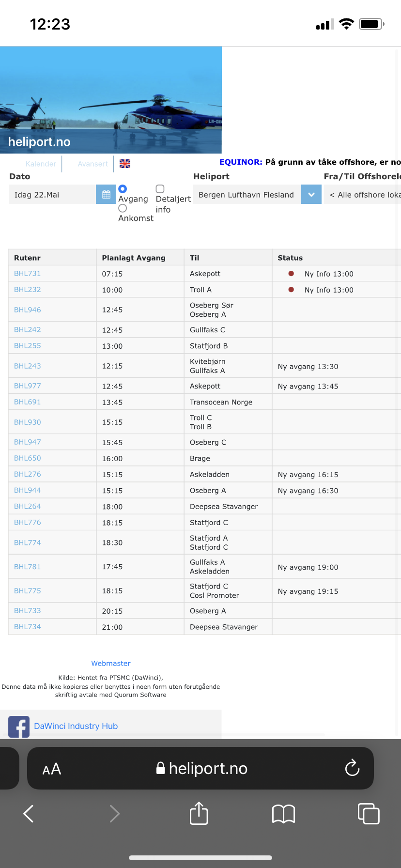Open the Safari share sheet icon
The image size is (401, 868).
pyautogui.click(x=199, y=813)
